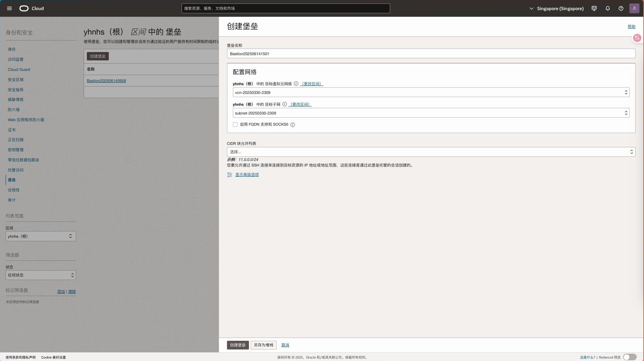644x361 pixels.
Task: Open the help question mark menu
Action: pyautogui.click(x=621, y=8)
